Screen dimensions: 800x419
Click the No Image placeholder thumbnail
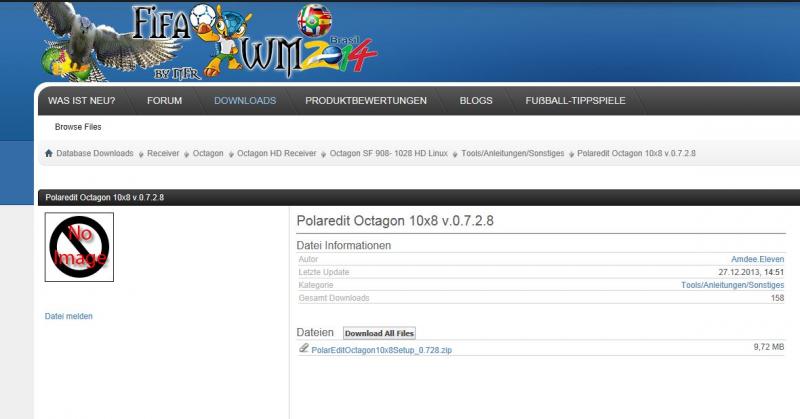[x=79, y=247]
